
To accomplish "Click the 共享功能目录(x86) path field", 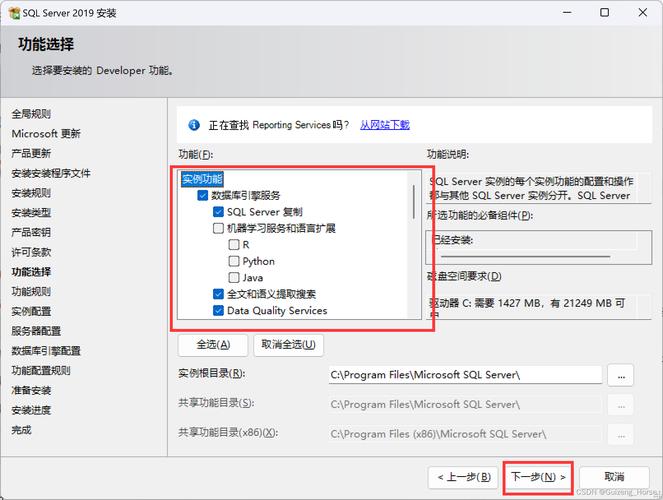I will click(465, 434).
